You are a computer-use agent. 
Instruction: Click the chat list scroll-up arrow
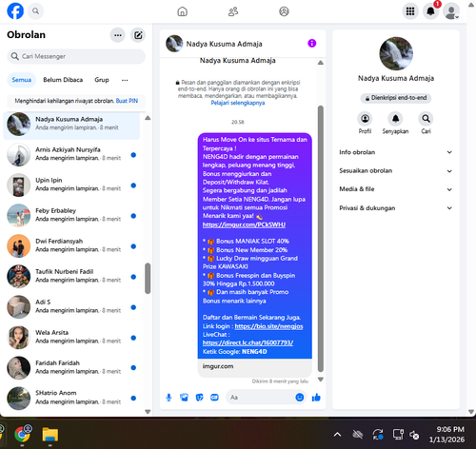pos(148,118)
